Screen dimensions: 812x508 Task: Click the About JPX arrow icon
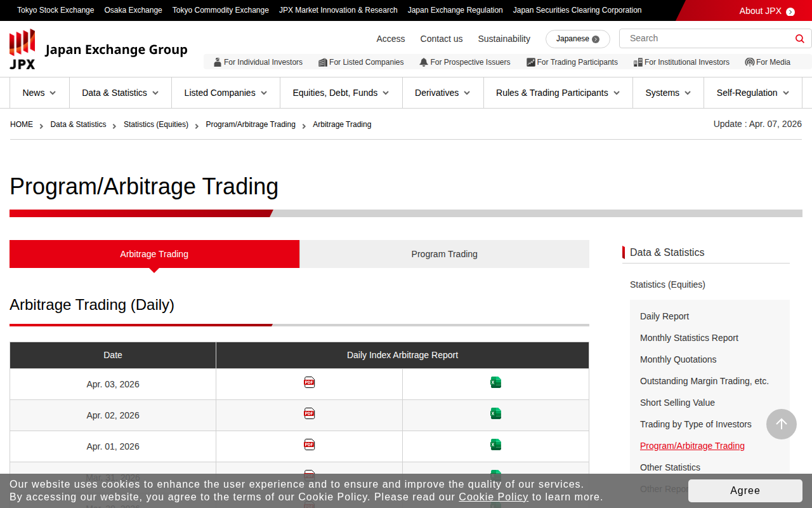click(x=790, y=11)
